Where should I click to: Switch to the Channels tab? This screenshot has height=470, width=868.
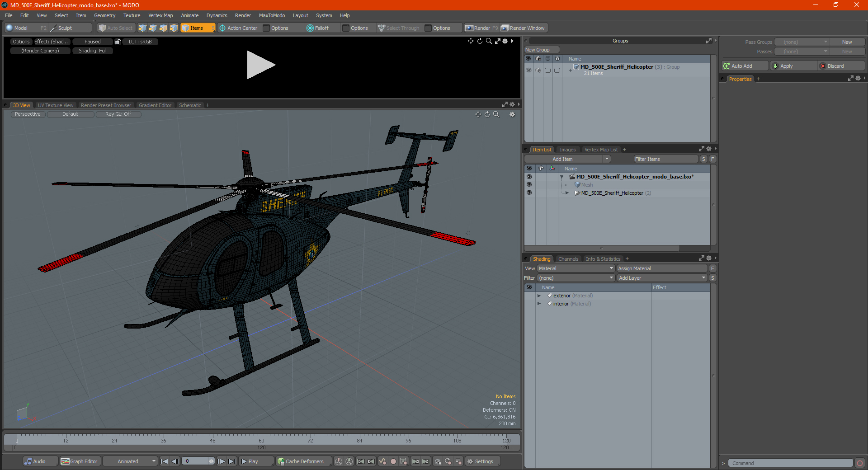click(568, 259)
